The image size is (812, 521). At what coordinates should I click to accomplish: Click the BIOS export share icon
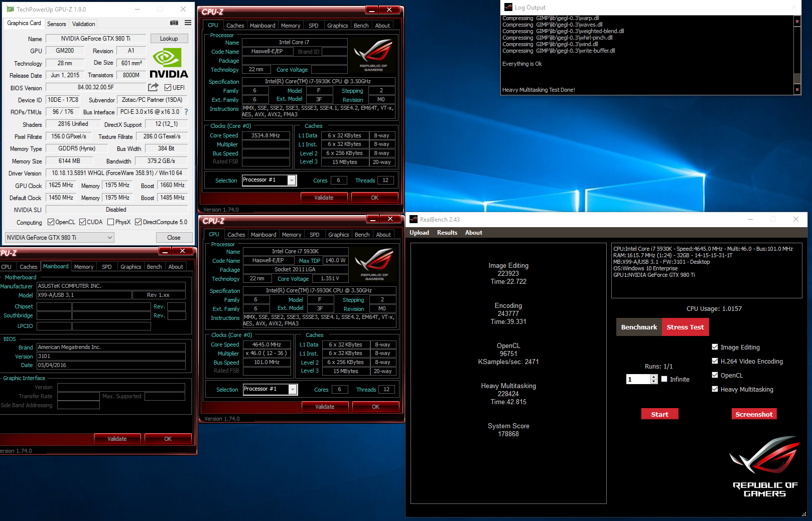tap(154, 87)
